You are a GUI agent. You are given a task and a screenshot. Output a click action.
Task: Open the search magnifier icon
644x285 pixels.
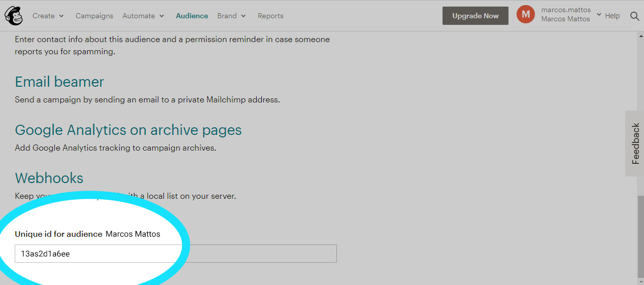pyautogui.click(x=634, y=16)
